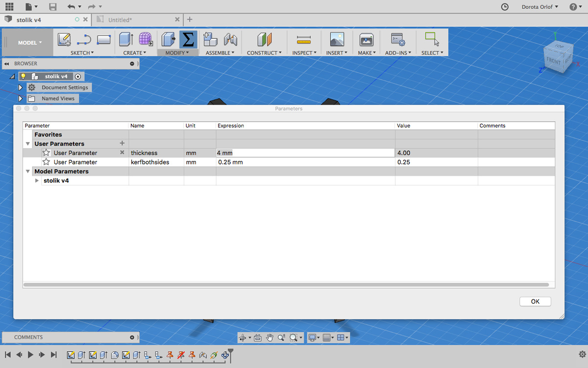Switch to the Untitled* tab
The height and width of the screenshot is (368, 588).
[120, 20]
